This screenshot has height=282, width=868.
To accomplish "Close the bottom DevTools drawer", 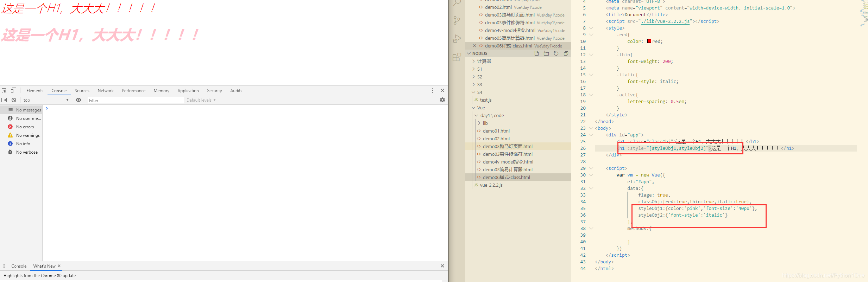I will (442, 266).
